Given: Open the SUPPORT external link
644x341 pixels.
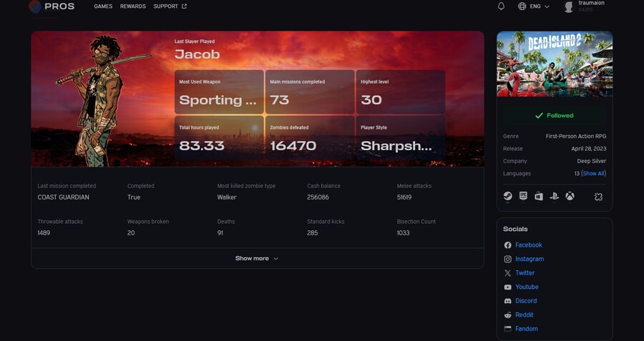Looking at the screenshot, I should (170, 6).
